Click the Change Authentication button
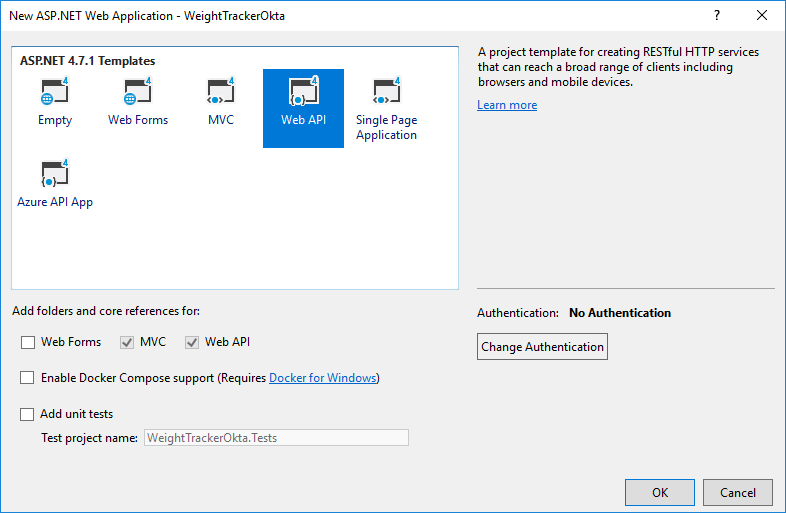The image size is (786, 513). tap(542, 347)
